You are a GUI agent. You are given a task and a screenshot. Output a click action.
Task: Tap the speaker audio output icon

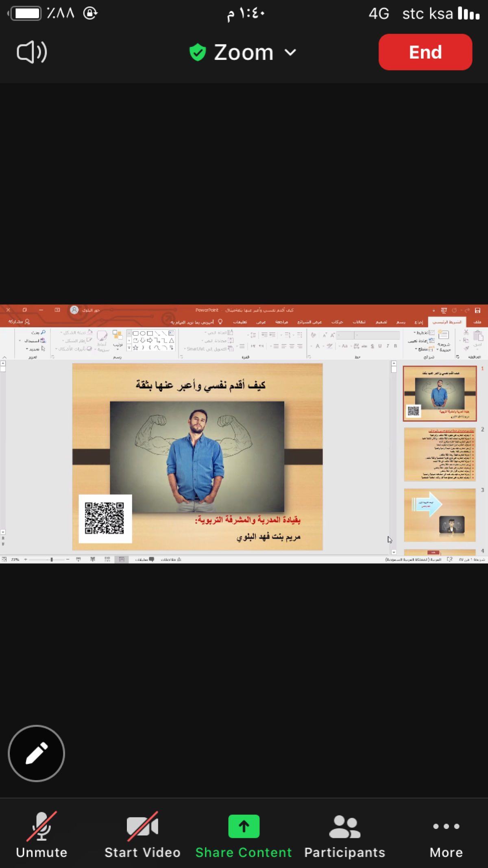tap(32, 52)
